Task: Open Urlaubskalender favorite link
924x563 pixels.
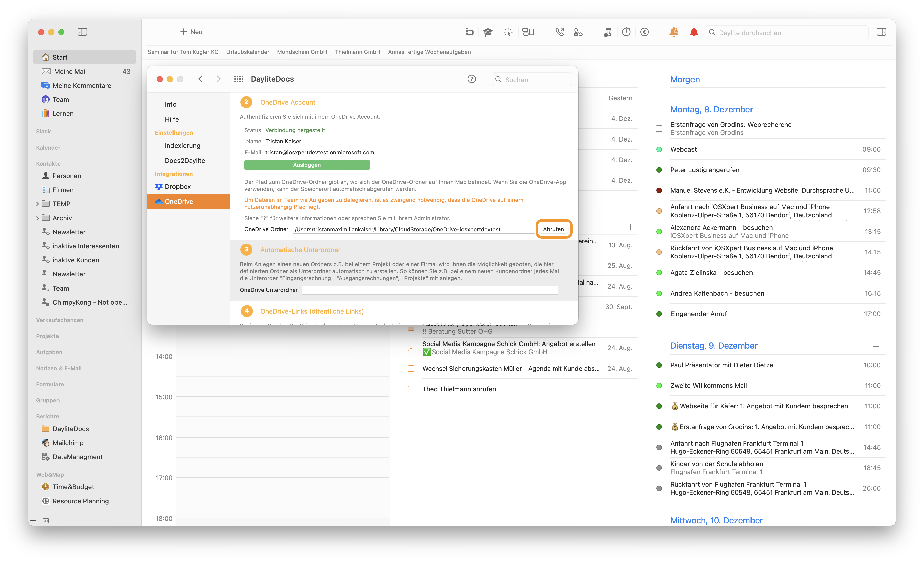Action: point(248,52)
